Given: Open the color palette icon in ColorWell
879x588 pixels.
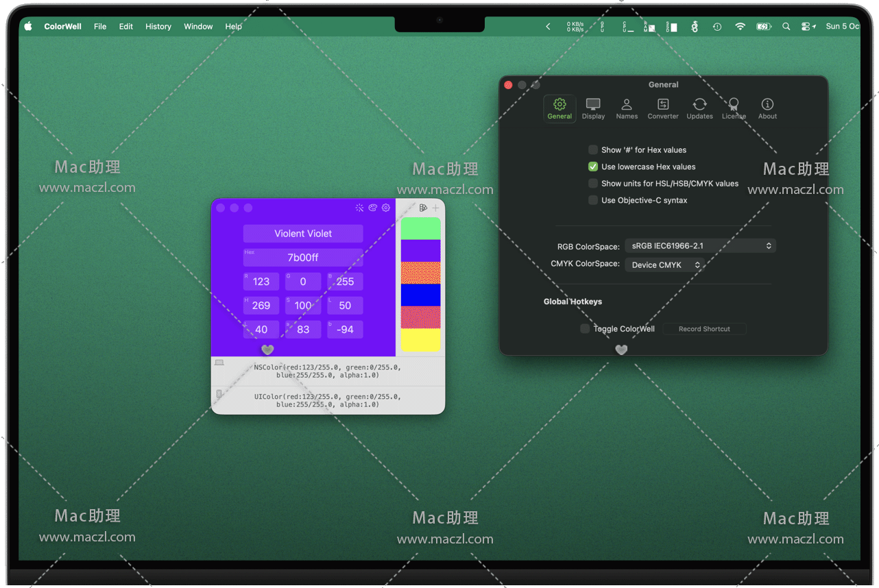Looking at the screenshot, I should [373, 208].
